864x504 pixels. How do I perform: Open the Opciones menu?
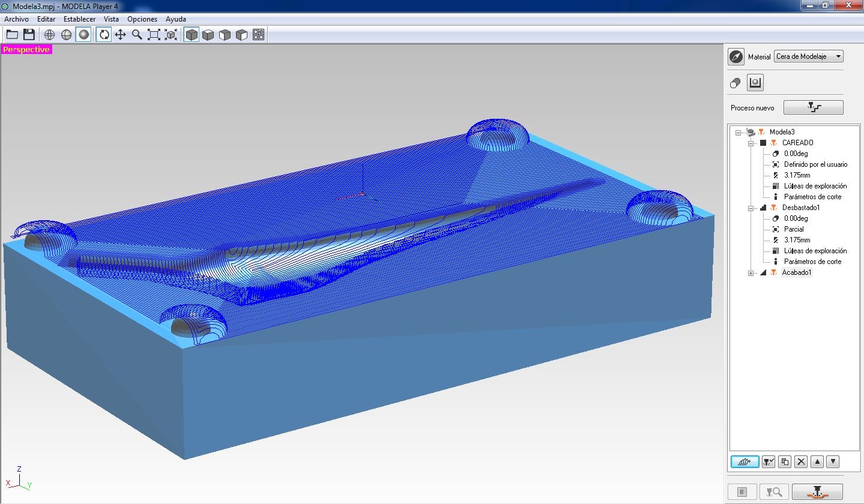[142, 19]
